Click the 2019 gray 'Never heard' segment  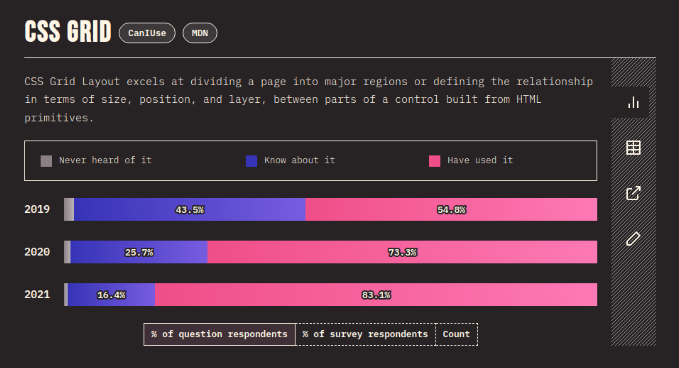tap(69, 210)
